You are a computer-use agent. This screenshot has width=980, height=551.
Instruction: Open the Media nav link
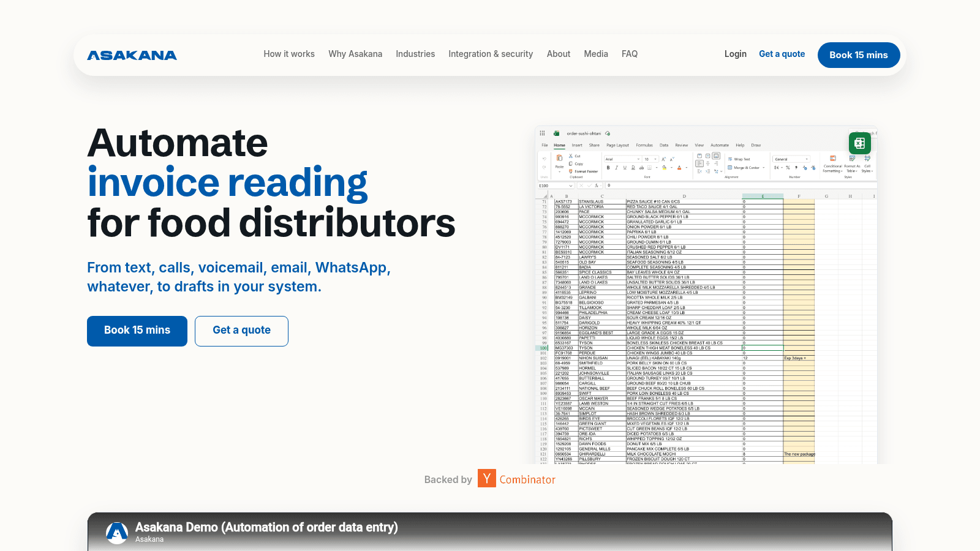pos(596,54)
